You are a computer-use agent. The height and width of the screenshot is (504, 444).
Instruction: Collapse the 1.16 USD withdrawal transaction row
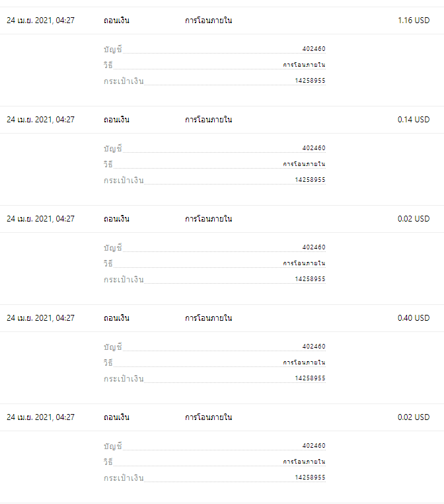tap(222, 21)
